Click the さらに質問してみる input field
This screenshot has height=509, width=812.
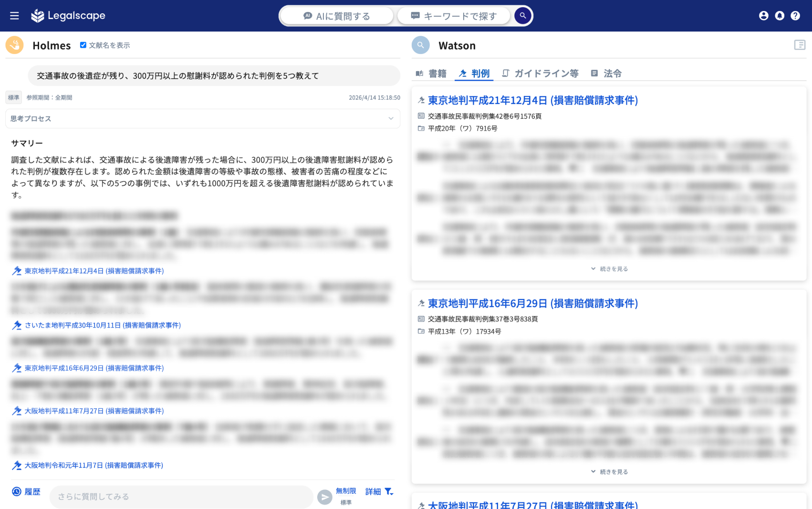(x=181, y=497)
